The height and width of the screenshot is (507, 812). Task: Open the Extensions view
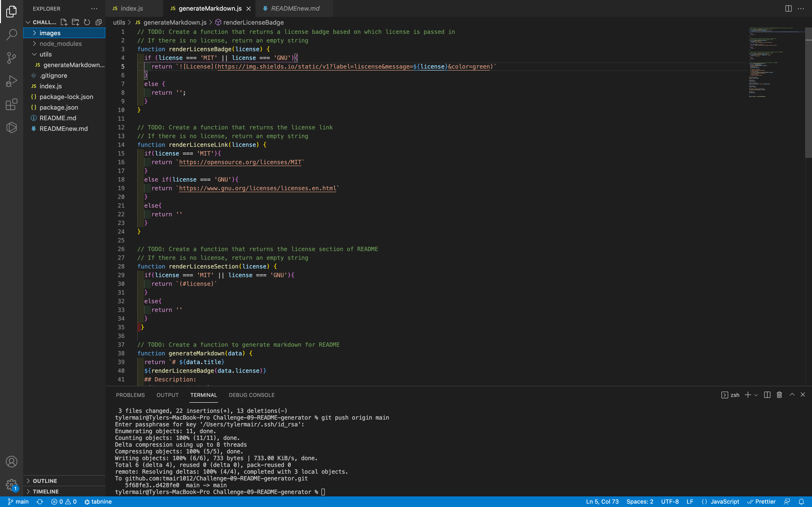[x=11, y=104]
